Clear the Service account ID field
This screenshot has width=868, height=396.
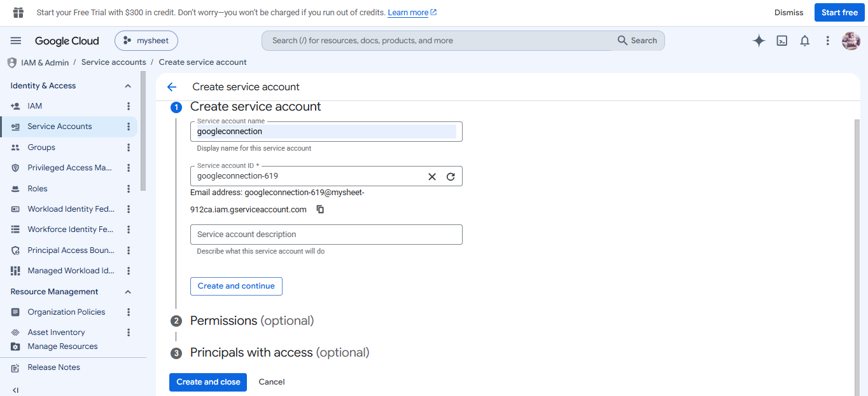click(432, 177)
